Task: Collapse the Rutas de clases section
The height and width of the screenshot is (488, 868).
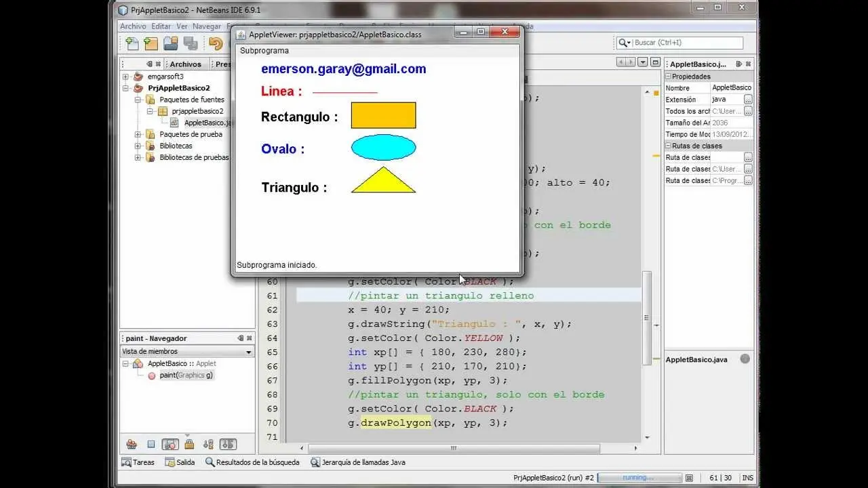Action: tap(668, 146)
